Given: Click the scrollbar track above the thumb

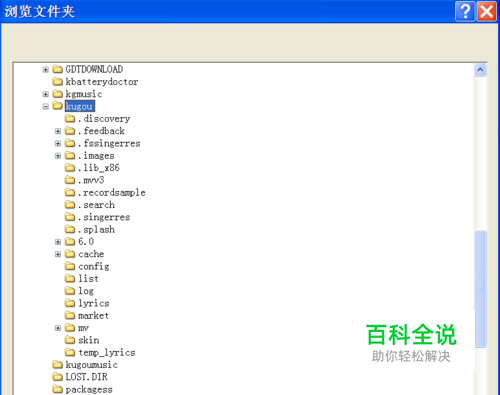Looking at the screenshot, I should pos(480,153).
